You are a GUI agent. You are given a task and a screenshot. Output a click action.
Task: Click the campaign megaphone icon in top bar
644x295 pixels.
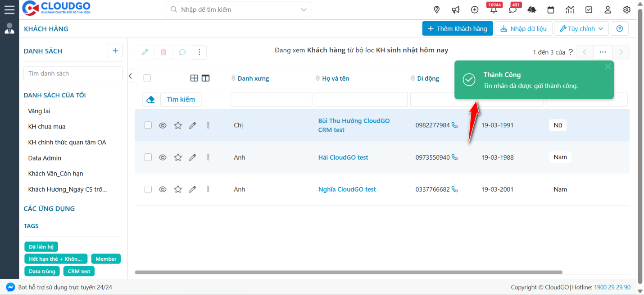[455, 9]
